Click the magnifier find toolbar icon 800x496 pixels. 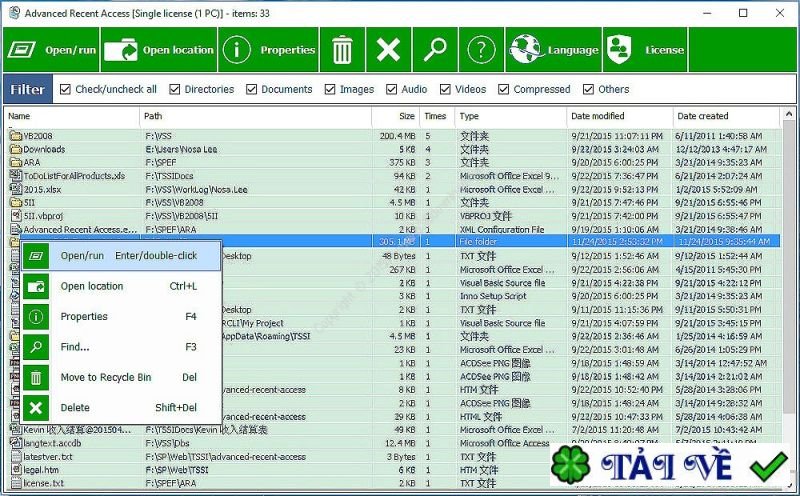pyautogui.click(x=435, y=50)
